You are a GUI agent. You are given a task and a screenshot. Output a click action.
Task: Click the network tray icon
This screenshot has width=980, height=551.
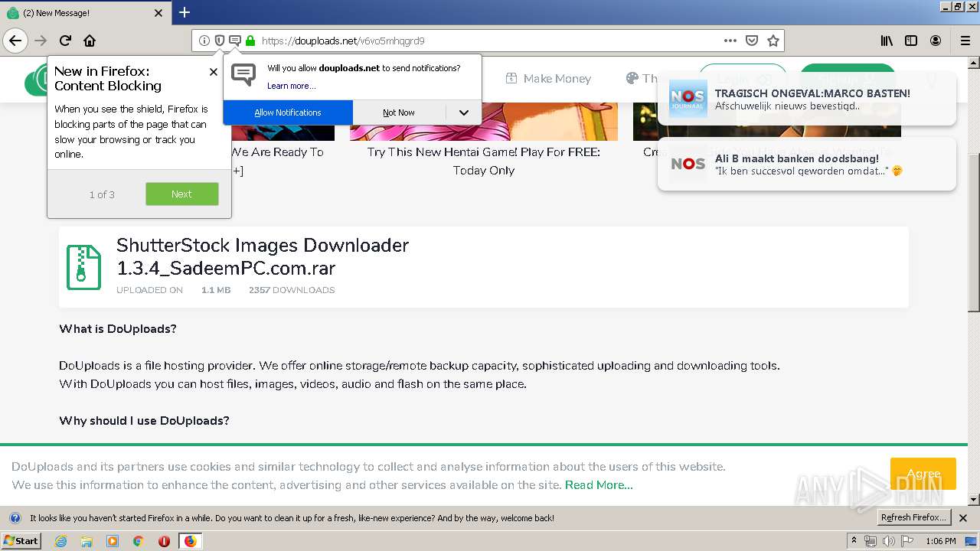[871, 541]
